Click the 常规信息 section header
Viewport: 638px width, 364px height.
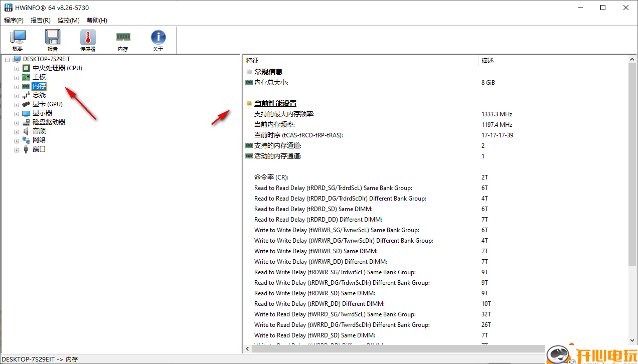(268, 72)
